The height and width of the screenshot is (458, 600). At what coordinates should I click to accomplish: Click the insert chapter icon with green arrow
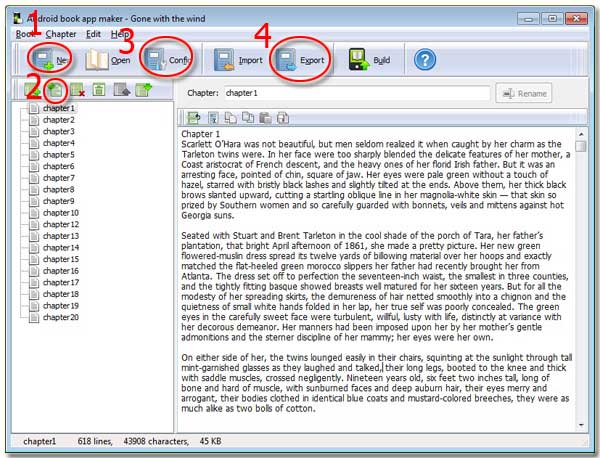point(55,90)
